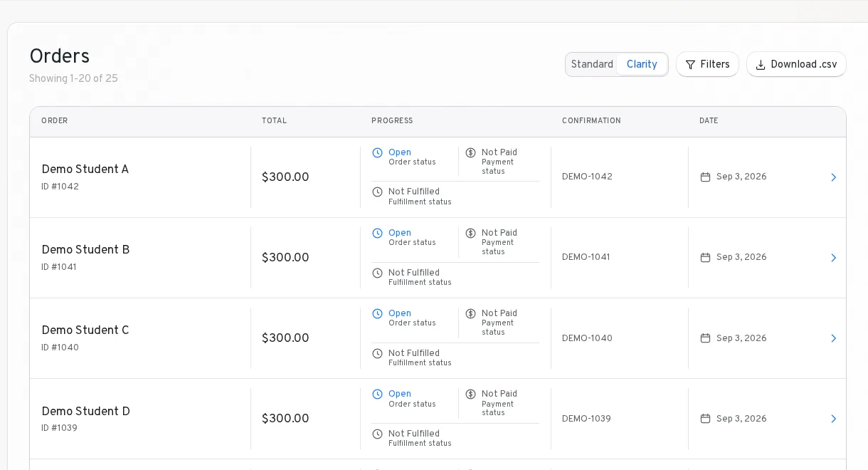This screenshot has width=868, height=470.
Task: Select the ORDER column header
Action: click(x=55, y=121)
